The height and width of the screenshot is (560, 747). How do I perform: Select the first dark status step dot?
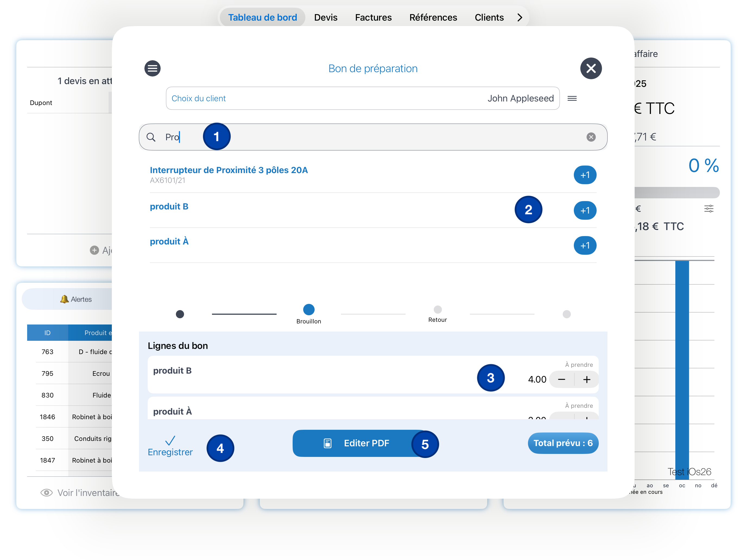(x=180, y=314)
